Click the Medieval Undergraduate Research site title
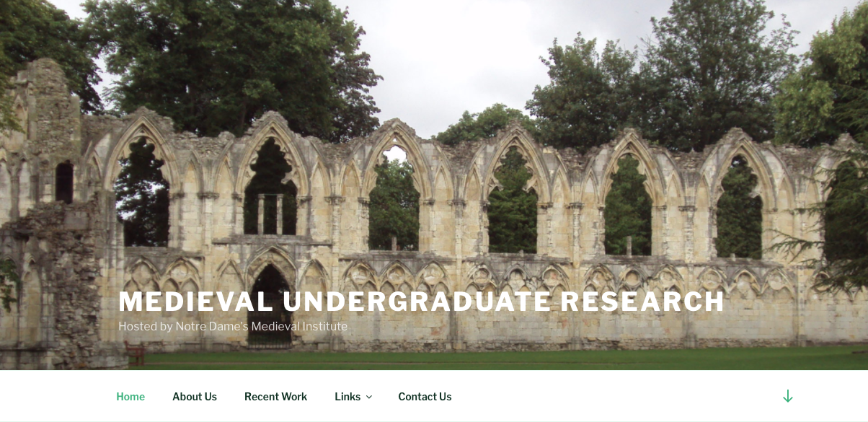The width and height of the screenshot is (868, 422). [x=421, y=302]
